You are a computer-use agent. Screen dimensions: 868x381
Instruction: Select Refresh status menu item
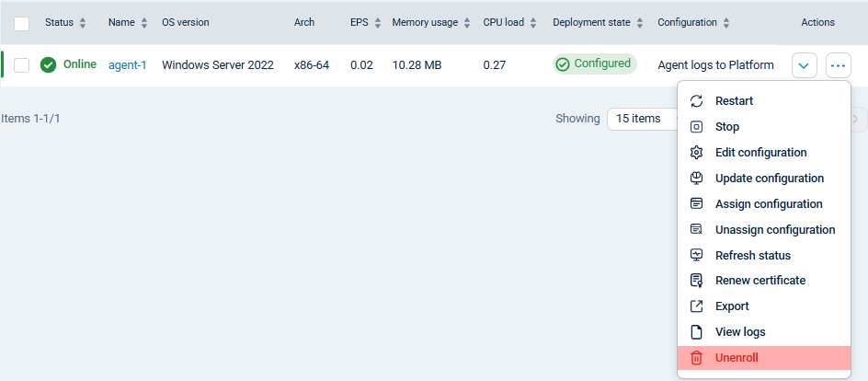click(752, 256)
